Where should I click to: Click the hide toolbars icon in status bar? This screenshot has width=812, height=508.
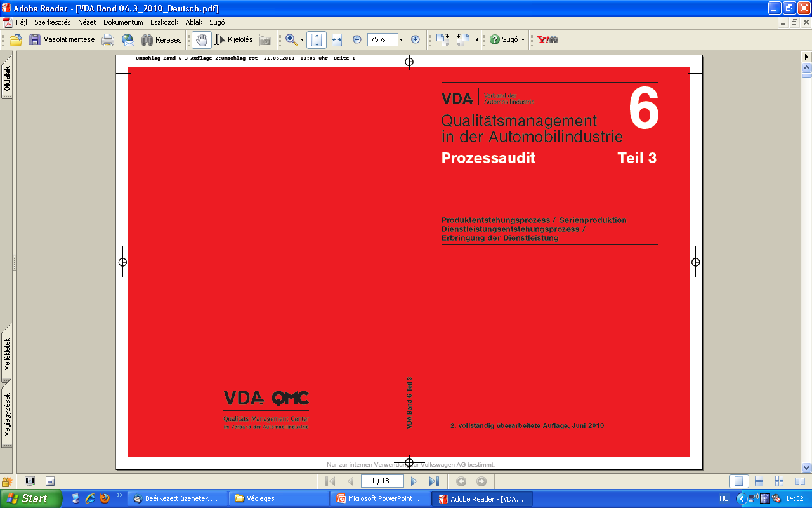50,481
